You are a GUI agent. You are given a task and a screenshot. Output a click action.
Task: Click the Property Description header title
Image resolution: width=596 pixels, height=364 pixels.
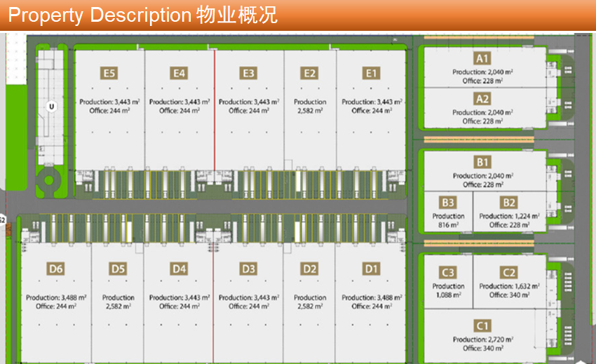[x=142, y=15]
